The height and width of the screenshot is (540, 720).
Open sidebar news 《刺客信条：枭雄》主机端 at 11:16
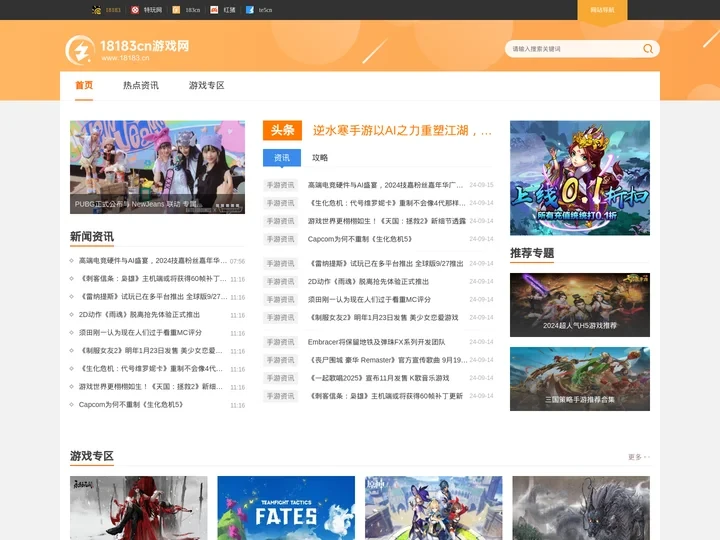point(153,279)
